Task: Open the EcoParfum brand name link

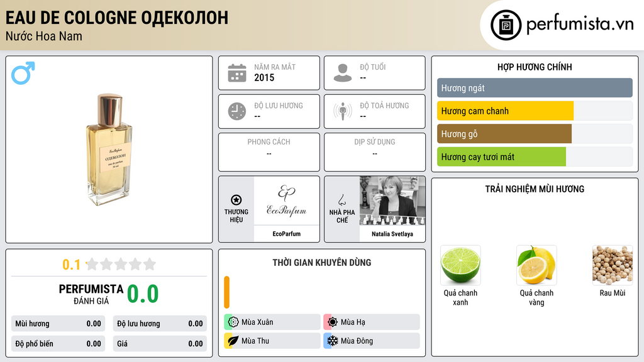Action: [x=286, y=234]
